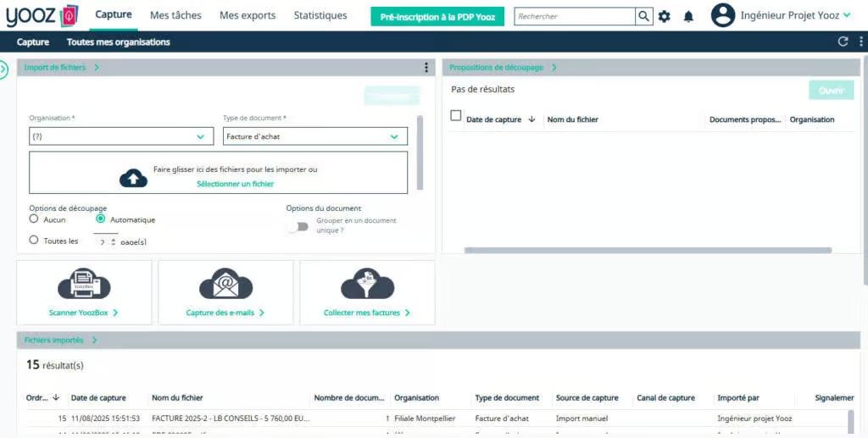Image resolution: width=868 pixels, height=438 pixels.
Task: Click Pré-inscription à la PDP Yooz button
Action: 437,16
